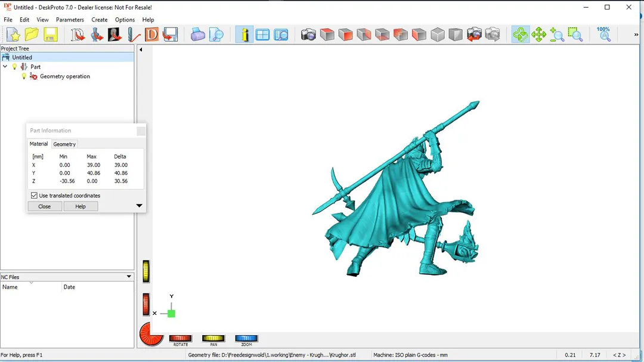Sort NC files by Date column
Viewport: 644px width, 362px height.
(x=98, y=287)
